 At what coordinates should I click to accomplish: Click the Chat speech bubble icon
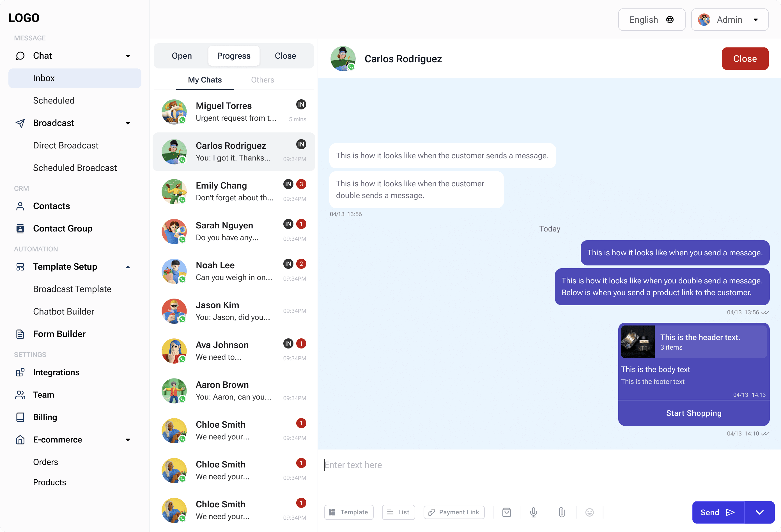(20, 56)
